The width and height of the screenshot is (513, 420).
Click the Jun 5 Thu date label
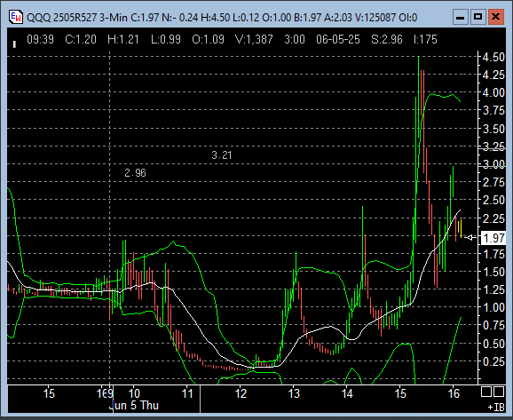[133, 406]
